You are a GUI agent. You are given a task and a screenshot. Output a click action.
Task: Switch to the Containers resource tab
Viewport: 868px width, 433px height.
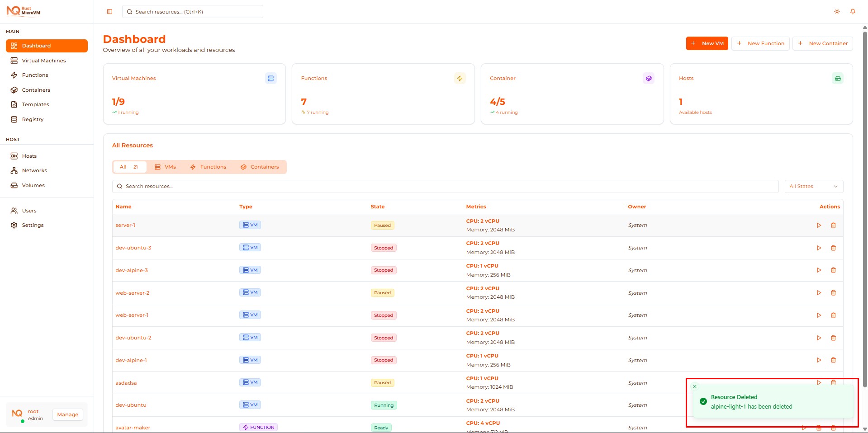[260, 167]
